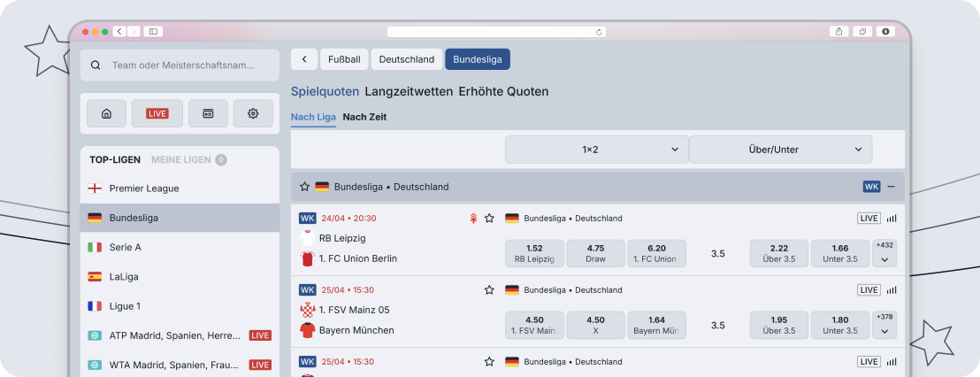Click the back arrow before Fußball breadcrumb
This screenshot has height=377, width=980.
point(304,59)
